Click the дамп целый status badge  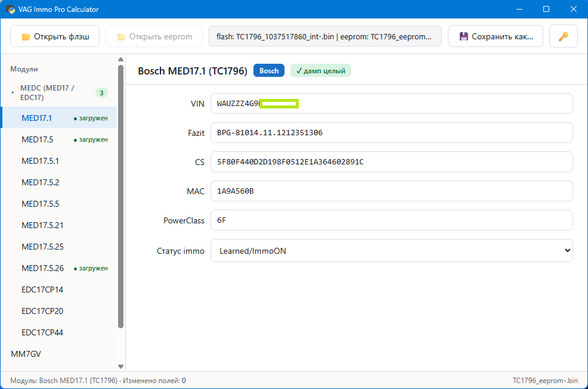321,70
